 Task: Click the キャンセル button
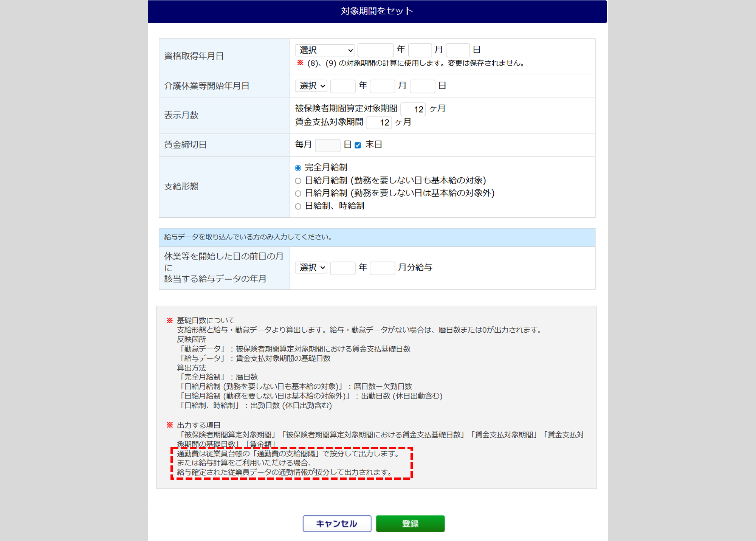[336, 524]
